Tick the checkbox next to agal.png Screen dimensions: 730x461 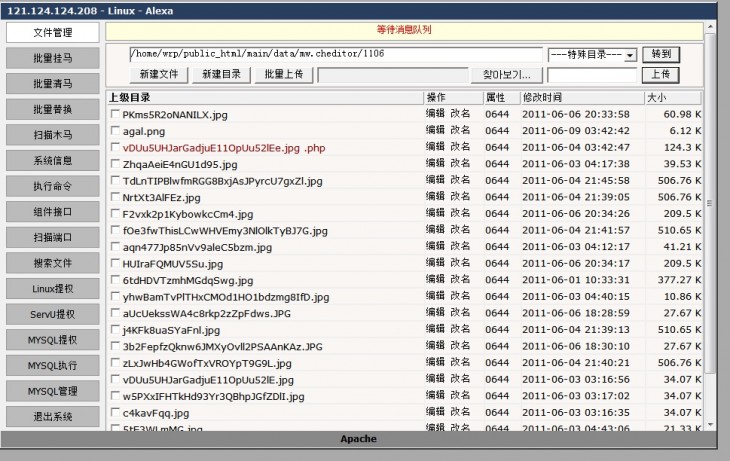click(x=116, y=131)
